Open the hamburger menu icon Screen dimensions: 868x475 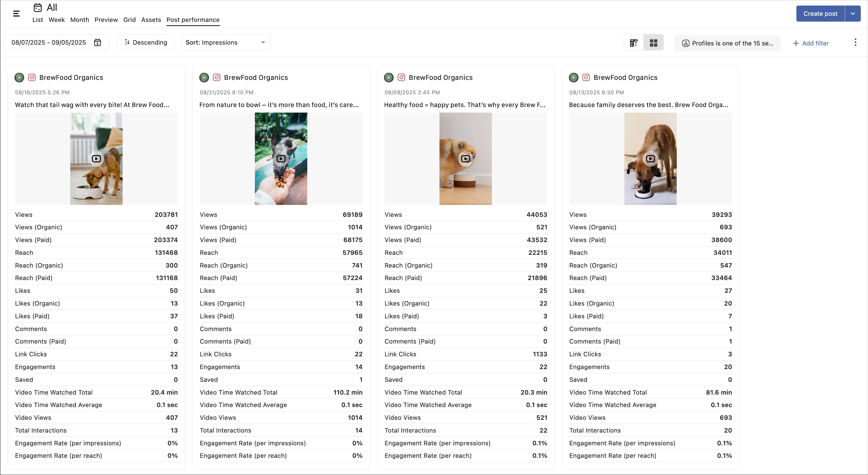tap(16, 14)
